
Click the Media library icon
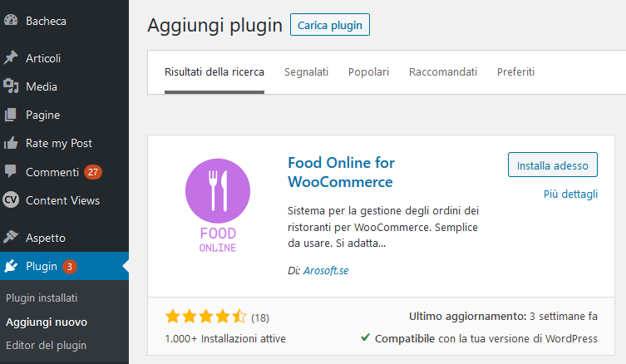[x=11, y=86]
